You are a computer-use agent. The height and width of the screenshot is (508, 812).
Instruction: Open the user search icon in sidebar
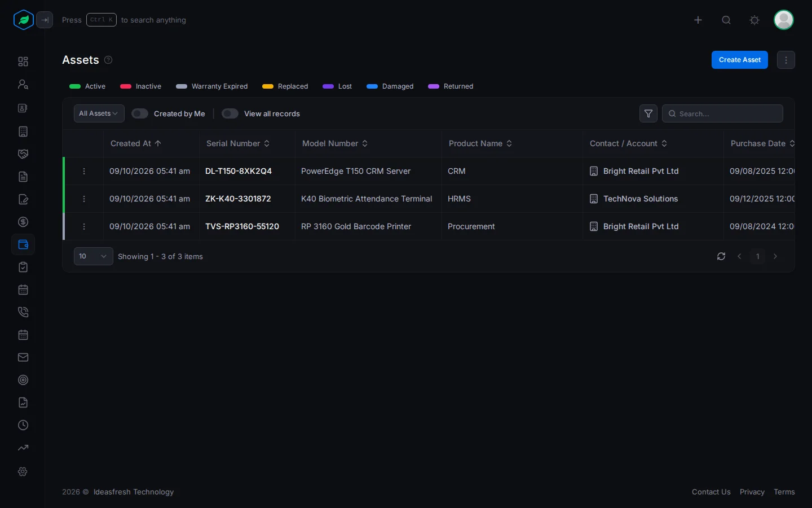click(x=23, y=84)
